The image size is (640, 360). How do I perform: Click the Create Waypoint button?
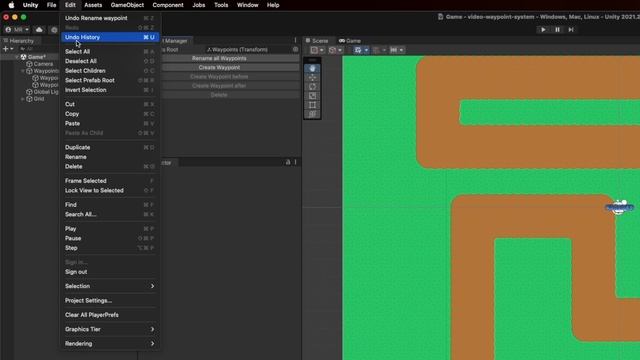coord(219,67)
